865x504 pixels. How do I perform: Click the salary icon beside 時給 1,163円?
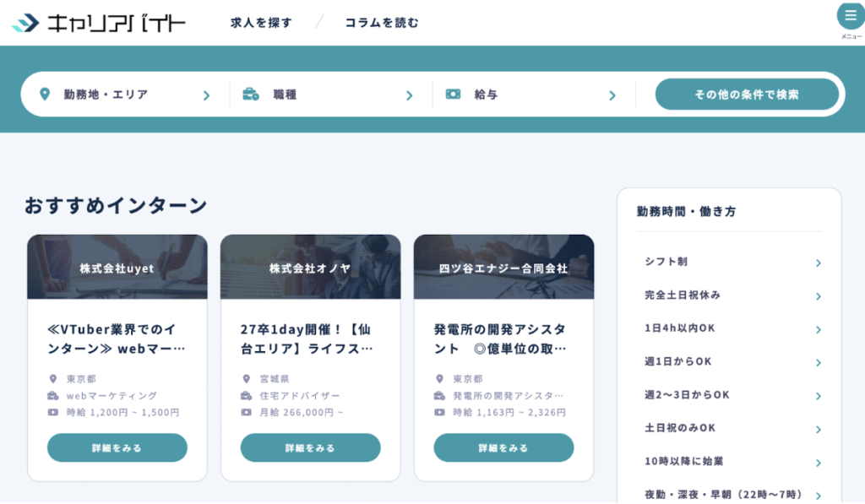click(439, 413)
